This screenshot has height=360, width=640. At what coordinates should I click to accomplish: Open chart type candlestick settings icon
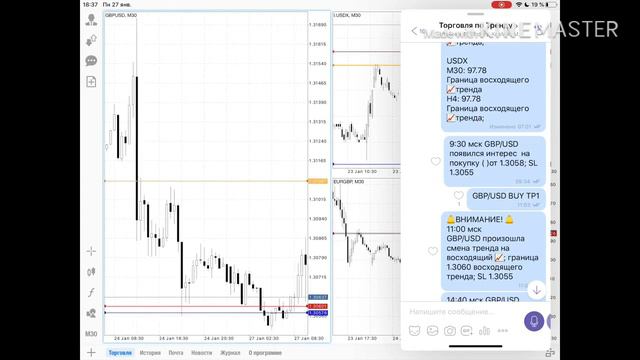click(x=91, y=272)
